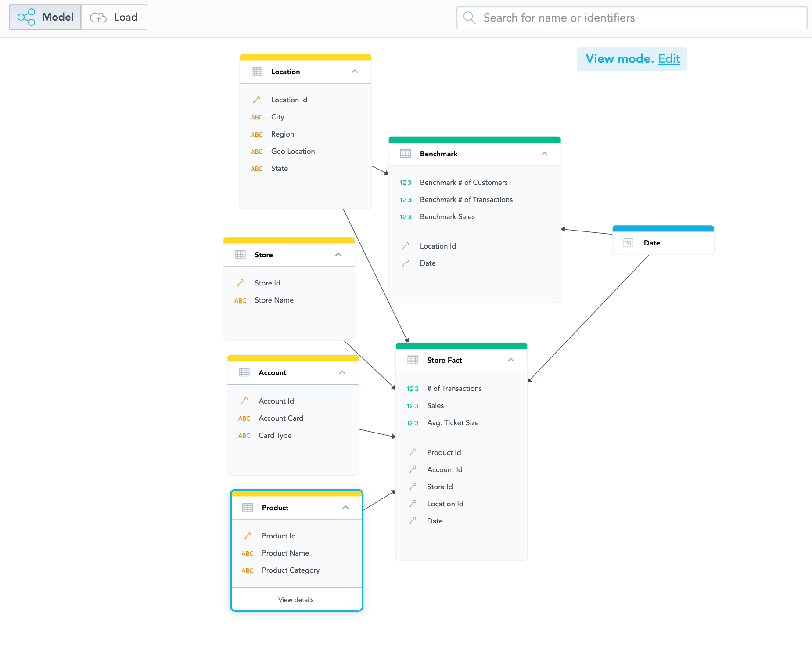
Task: Click the key icon next to Store Id
Action: click(x=241, y=283)
